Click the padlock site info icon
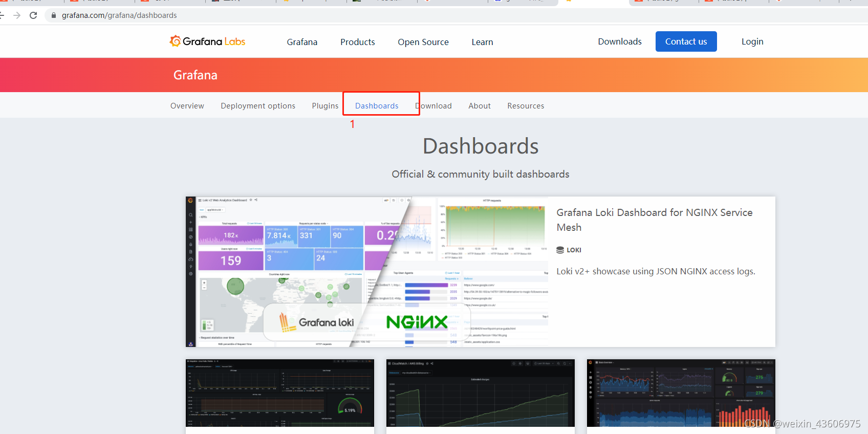868x434 pixels. [x=53, y=15]
